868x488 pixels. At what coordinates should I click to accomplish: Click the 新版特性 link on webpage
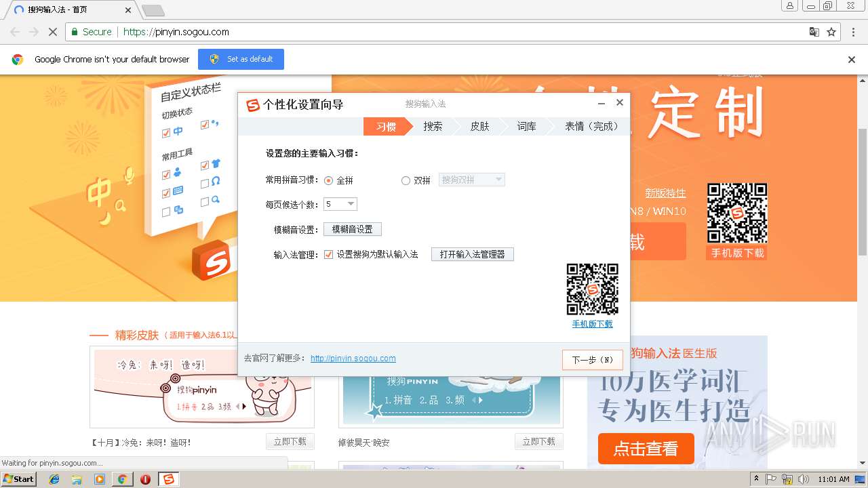665,193
